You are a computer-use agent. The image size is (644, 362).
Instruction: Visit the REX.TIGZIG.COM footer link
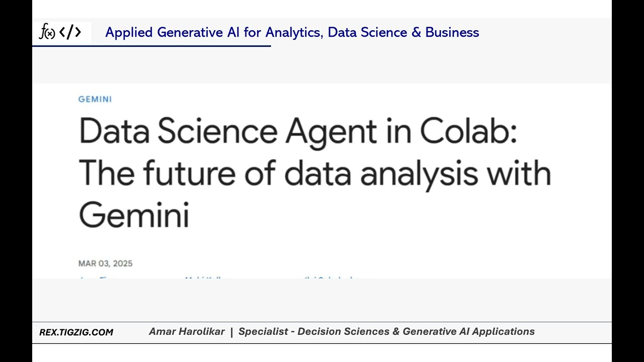coord(76,332)
